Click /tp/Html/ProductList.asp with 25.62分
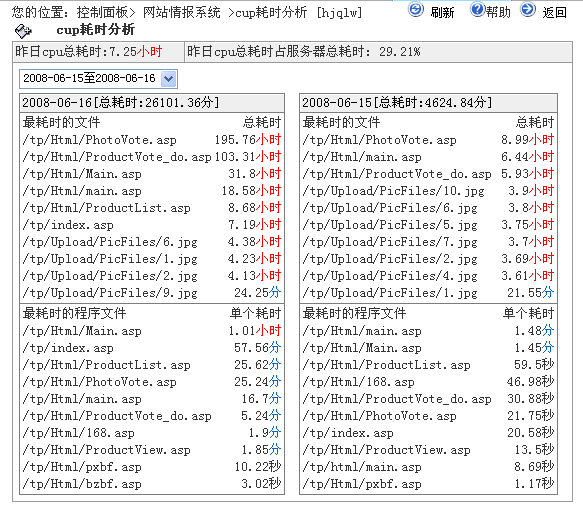The image size is (583, 505). [x=152, y=365]
